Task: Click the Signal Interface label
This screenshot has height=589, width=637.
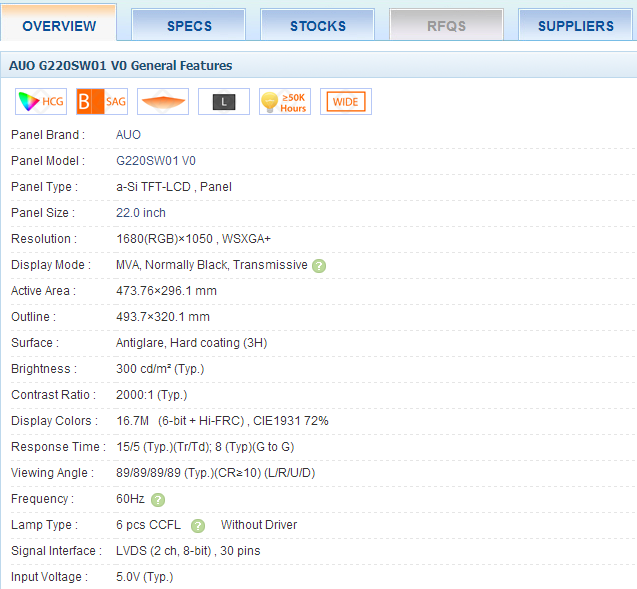Action: [x=56, y=551]
